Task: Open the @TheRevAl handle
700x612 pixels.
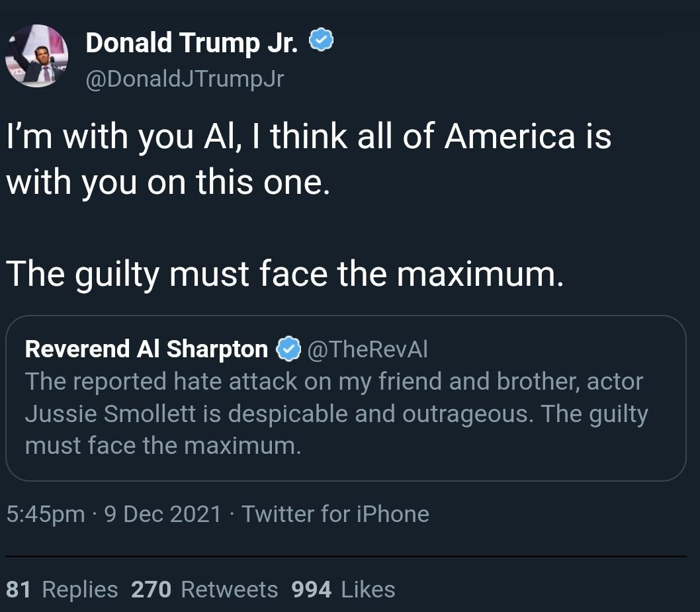Action: (368, 349)
